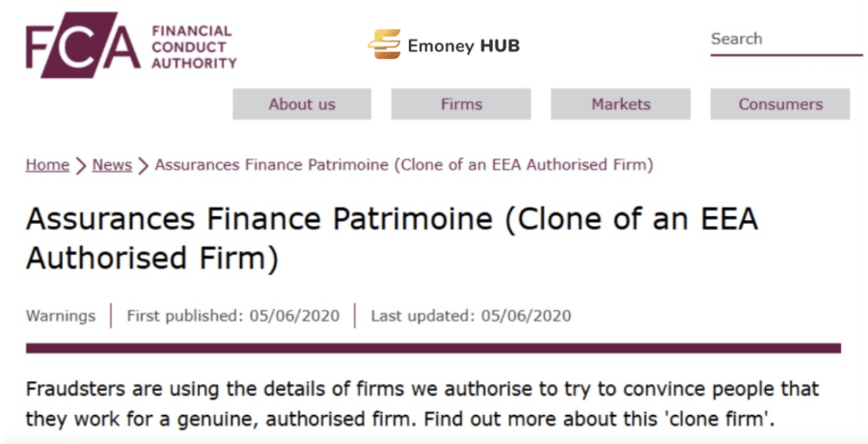Click the Emoney HUB brand name text
The image size is (868, 444).
464,46
